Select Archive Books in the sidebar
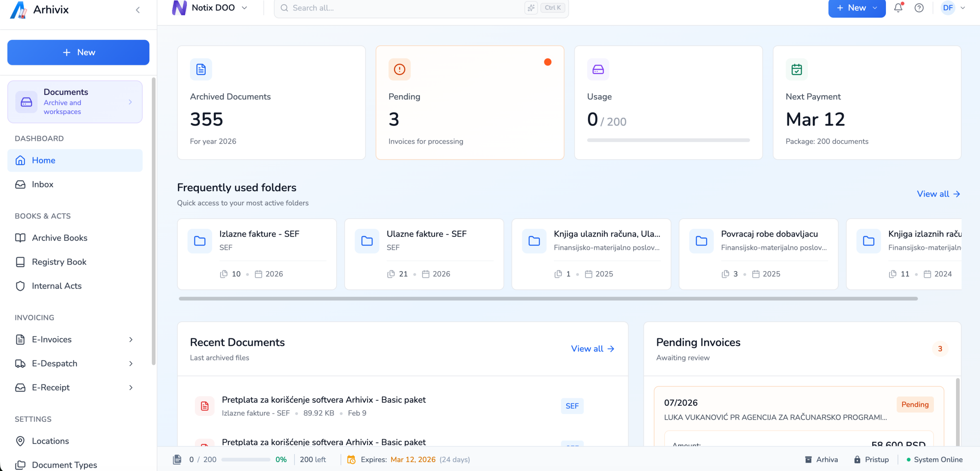Image resolution: width=980 pixels, height=471 pixels. (x=60, y=238)
